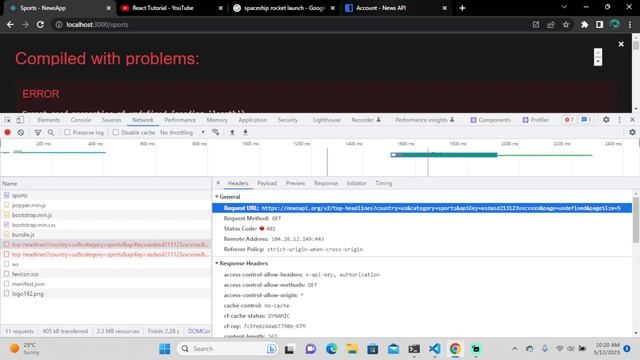Image resolution: width=640 pixels, height=360 pixels.
Task: Switch to the Account - News API tab
Action: [x=396, y=8]
